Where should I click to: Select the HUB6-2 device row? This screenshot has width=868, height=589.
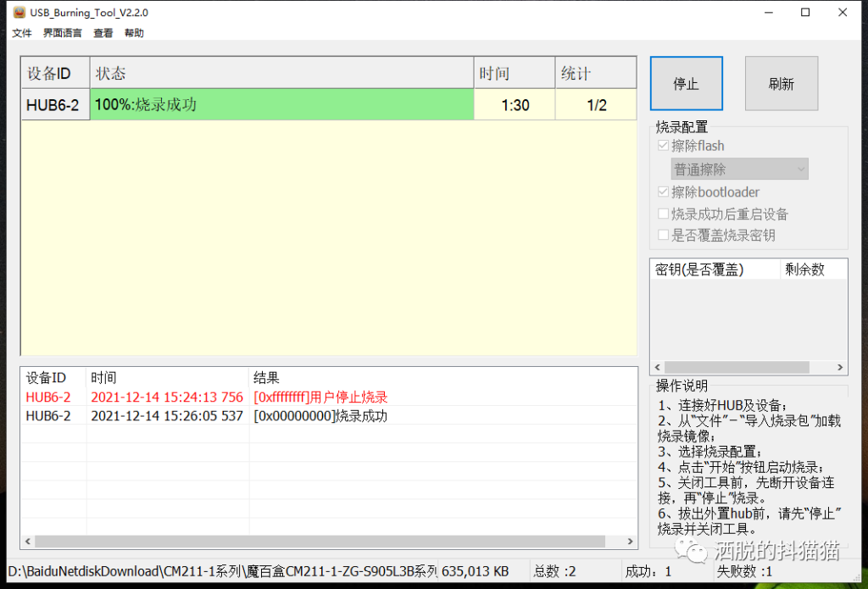(x=53, y=105)
